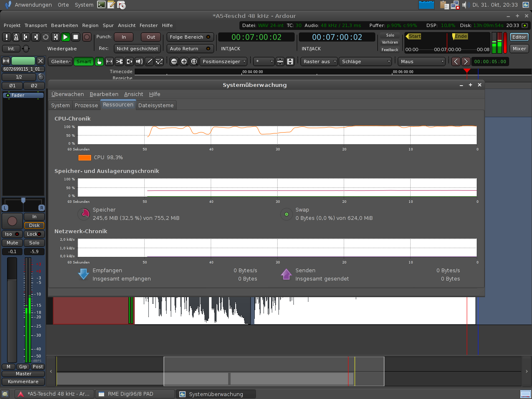
Task: Click the Editor button
Action: click(519, 37)
